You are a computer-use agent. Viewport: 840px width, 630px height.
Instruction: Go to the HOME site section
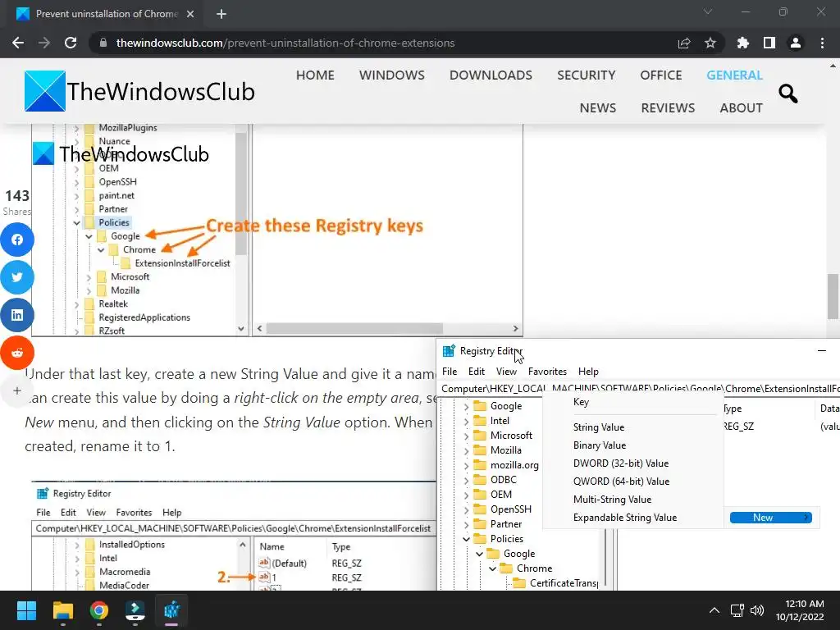[315, 75]
